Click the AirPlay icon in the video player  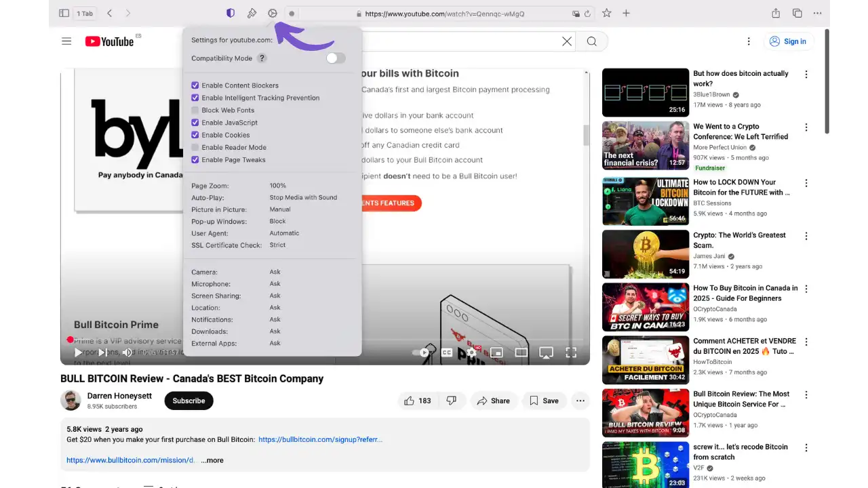(x=546, y=352)
